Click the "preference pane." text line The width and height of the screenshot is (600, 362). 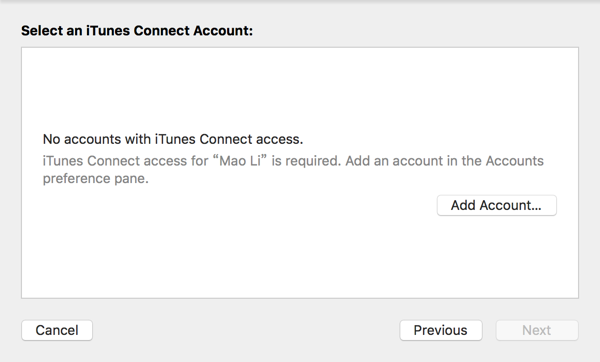(x=96, y=179)
